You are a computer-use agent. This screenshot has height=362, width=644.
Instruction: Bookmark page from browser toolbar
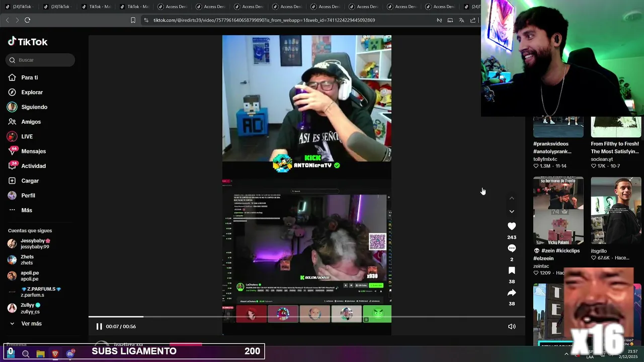(133, 20)
